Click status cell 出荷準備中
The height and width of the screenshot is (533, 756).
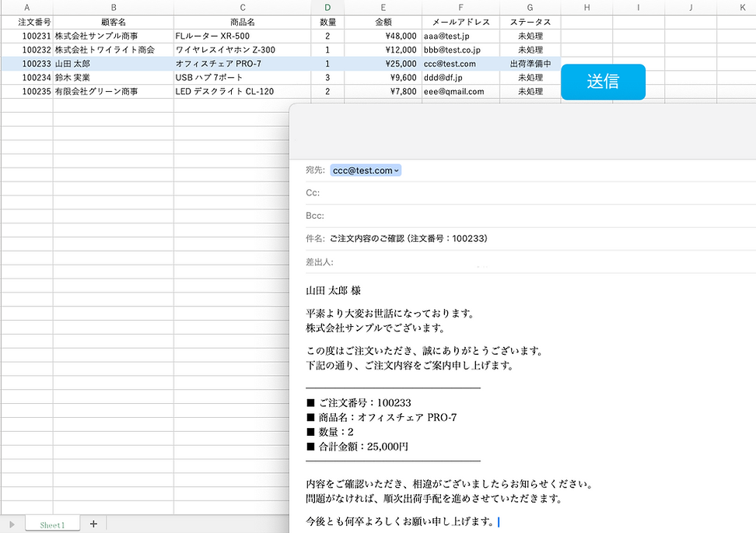coord(530,64)
